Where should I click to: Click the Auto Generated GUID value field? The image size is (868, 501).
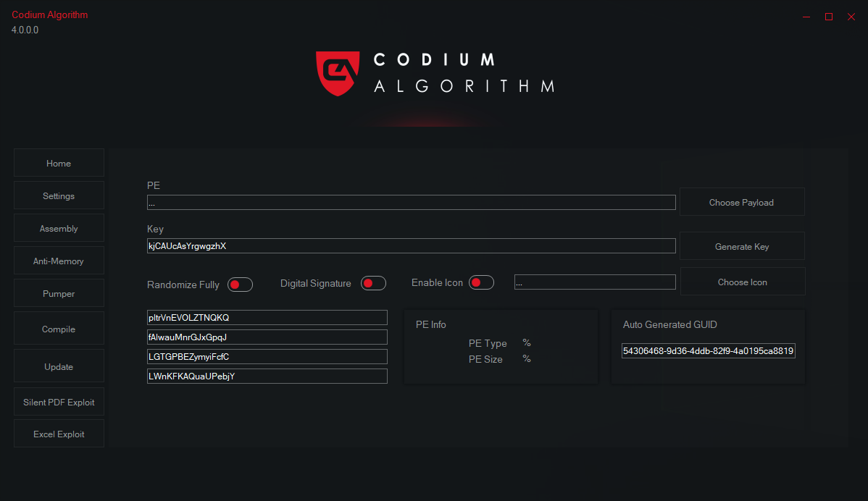[708, 350]
